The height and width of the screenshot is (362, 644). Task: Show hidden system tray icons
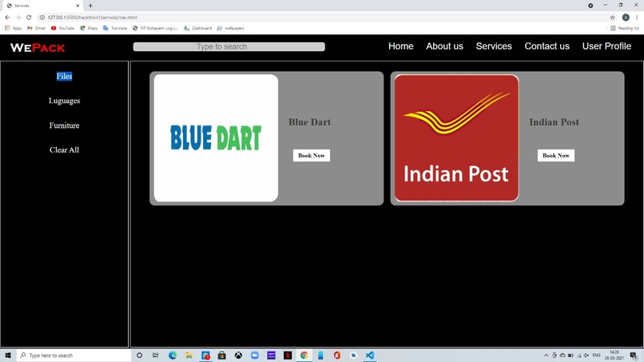(547, 355)
